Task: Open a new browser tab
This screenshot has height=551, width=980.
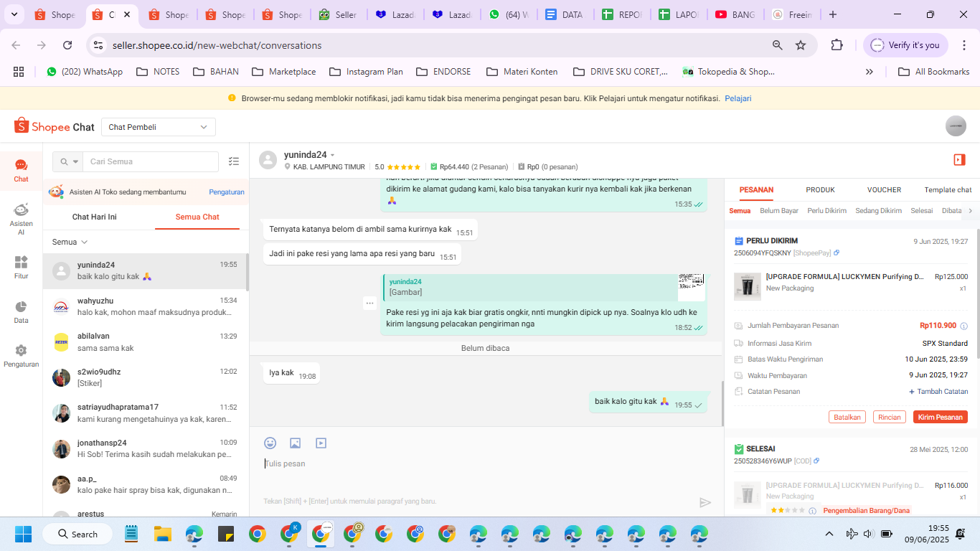Action: [832, 14]
